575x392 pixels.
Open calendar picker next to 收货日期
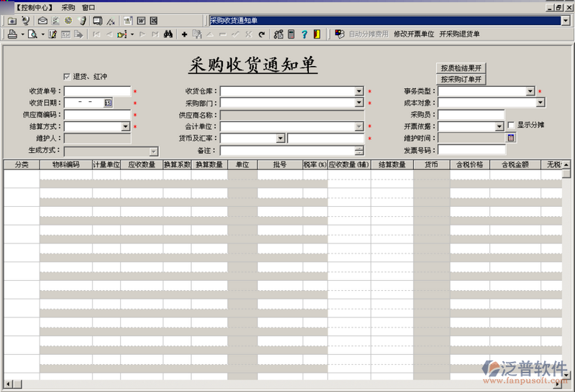[108, 103]
